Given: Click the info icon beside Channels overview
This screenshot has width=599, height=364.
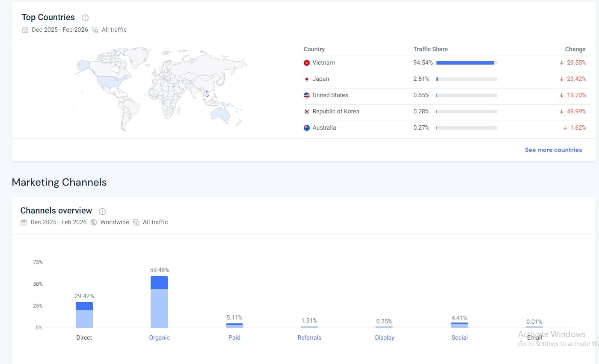Looking at the screenshot, I should (x=102, y=211).
